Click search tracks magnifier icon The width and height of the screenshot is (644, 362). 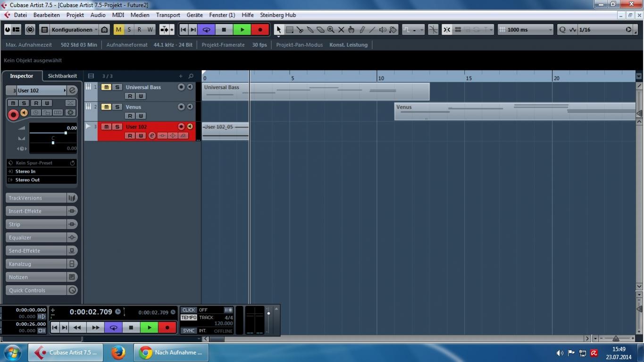tap(191, 76)
